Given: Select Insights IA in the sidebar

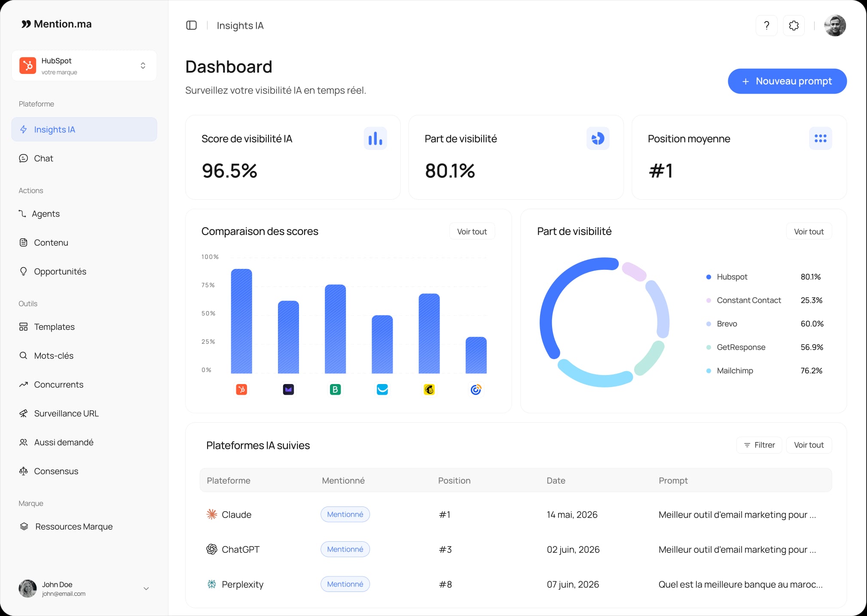Looking at the screenshot, I should point(84,129).
